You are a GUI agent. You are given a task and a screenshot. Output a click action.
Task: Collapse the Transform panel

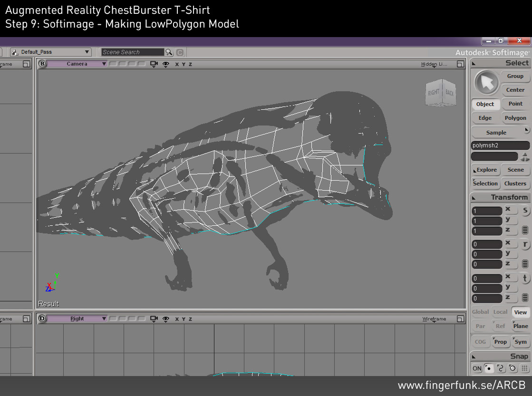pos(474,198)
